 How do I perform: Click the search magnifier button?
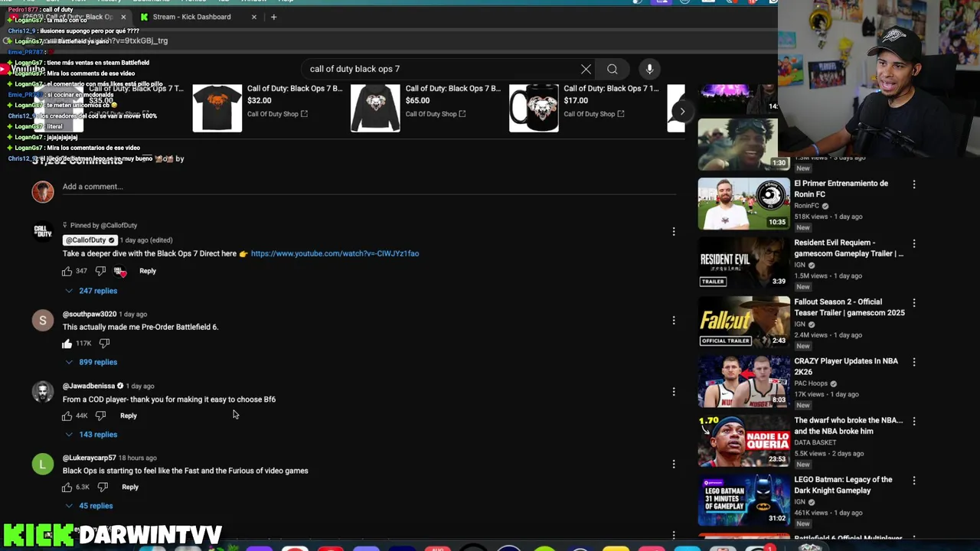[612, 69]
